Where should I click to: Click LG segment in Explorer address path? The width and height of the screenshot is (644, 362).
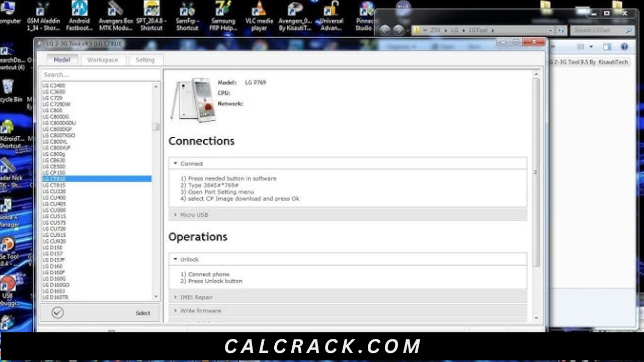click(454, 30)
